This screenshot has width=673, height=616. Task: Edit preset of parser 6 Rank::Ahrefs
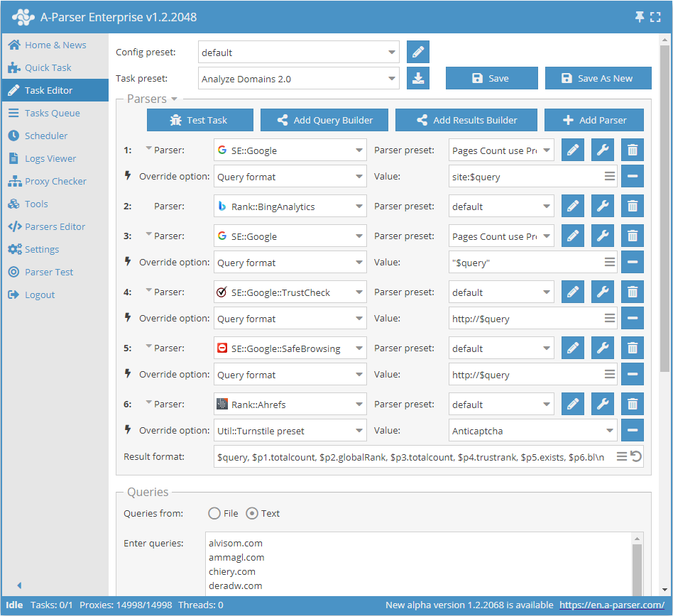pos(573,405)
